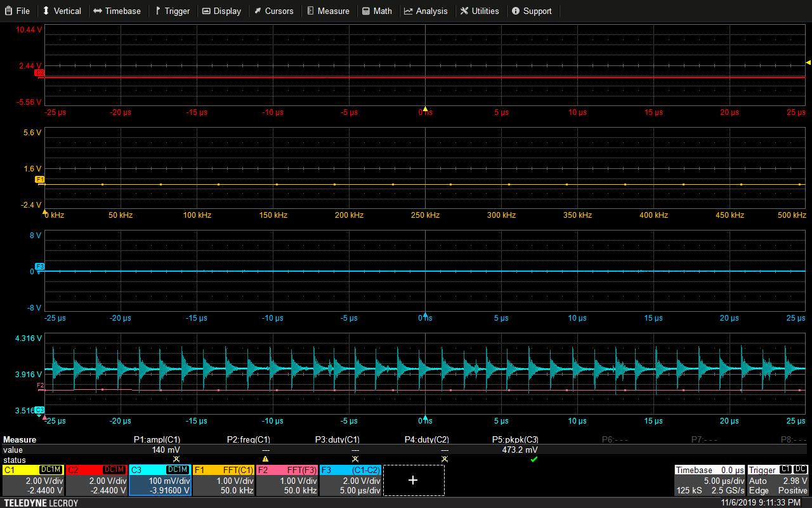This screenshot has width=812, height=508.
Task: Click the F1 trace label marker on FFT grid
Action: pos(39,180)
